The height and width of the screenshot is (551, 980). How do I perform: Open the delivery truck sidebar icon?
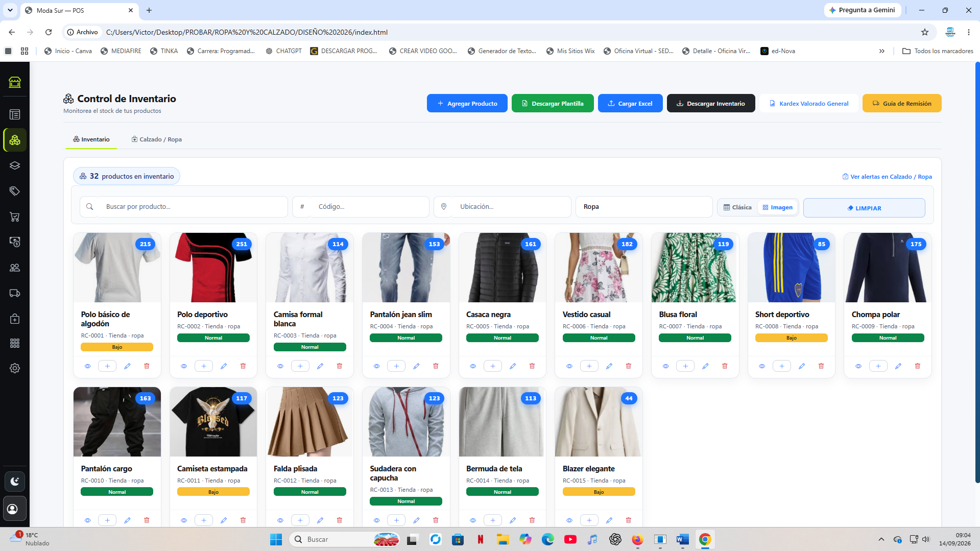point(15,293)
